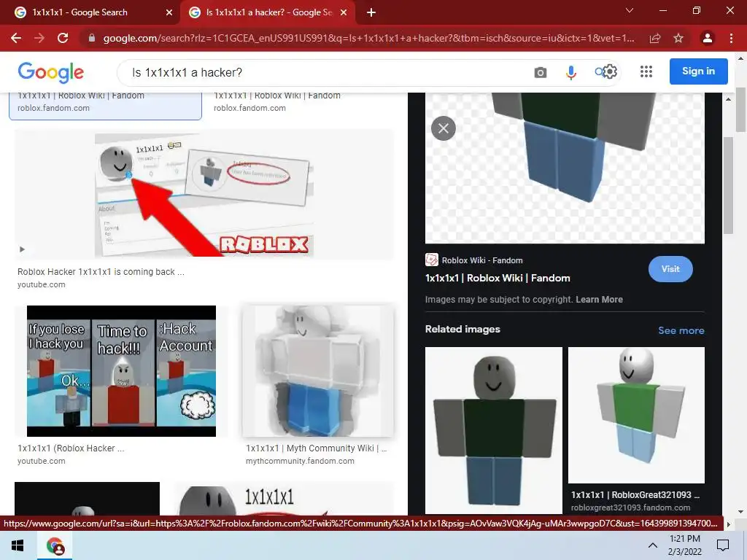
Task: Open the Windows notification center
Action: tap(723, 545)
